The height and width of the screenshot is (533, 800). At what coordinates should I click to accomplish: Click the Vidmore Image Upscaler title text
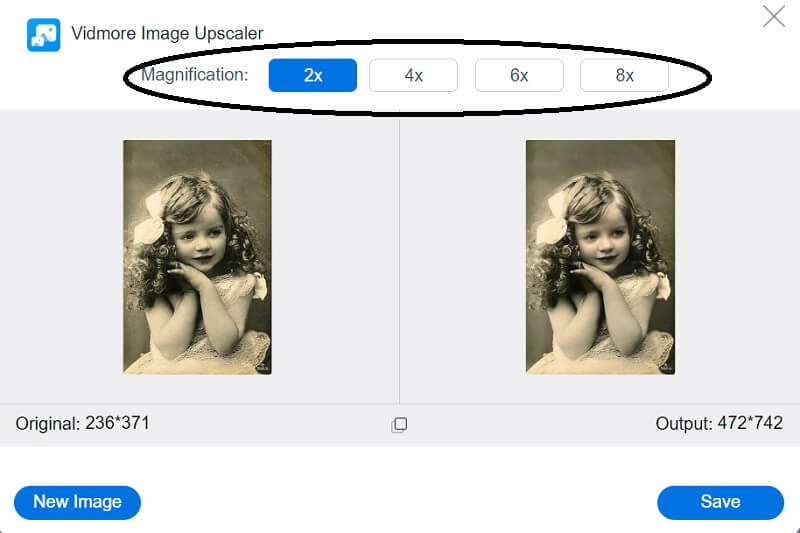[167, 34]
